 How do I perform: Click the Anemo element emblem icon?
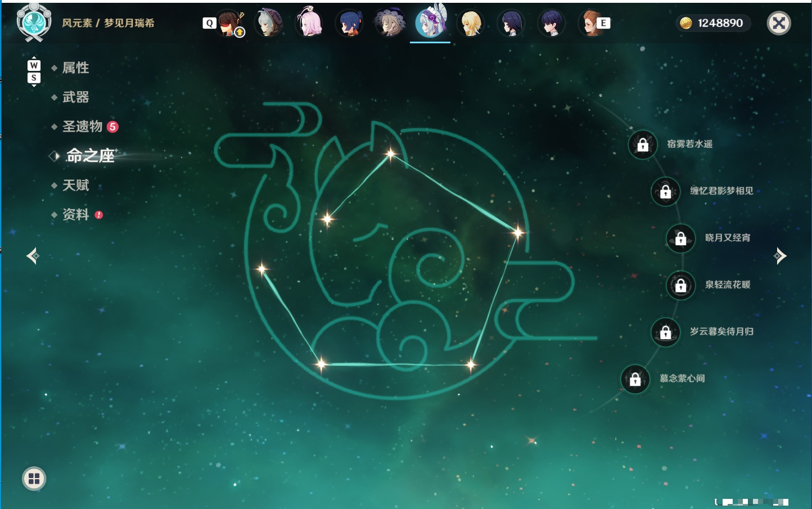(x=34, y=22)
